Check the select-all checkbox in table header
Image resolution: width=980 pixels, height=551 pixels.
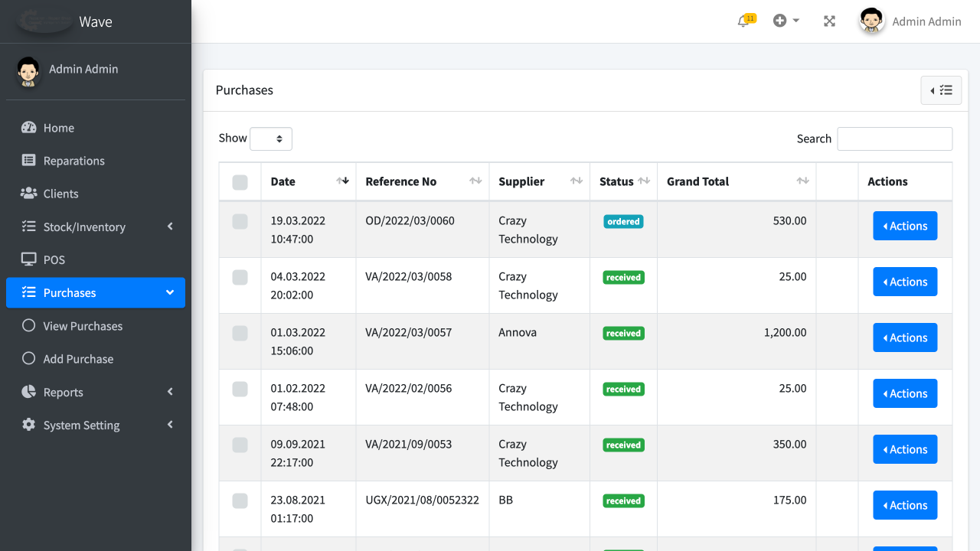pos(240,182)
